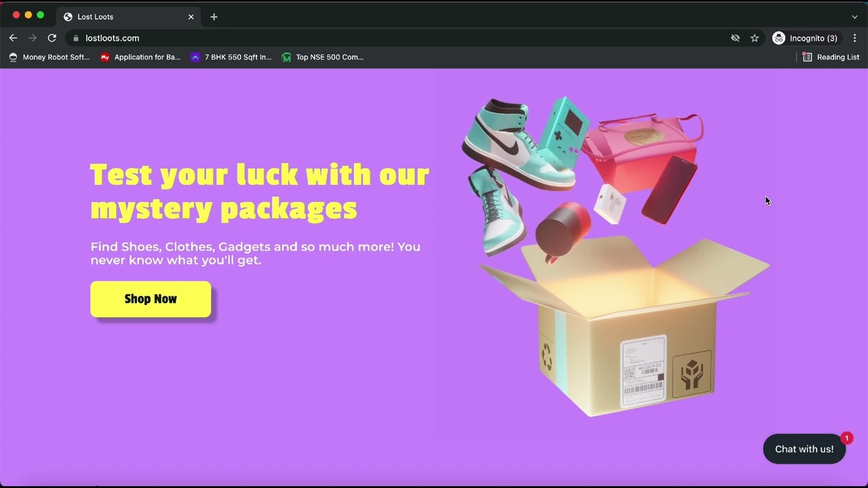Open the Incognito profile indicator

coord(806,38)
